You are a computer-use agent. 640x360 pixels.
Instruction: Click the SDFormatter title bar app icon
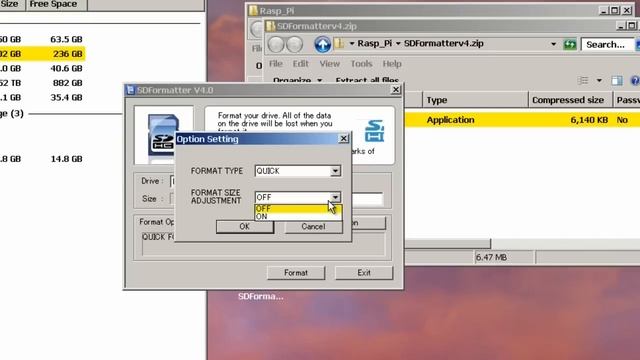point(130,90)
